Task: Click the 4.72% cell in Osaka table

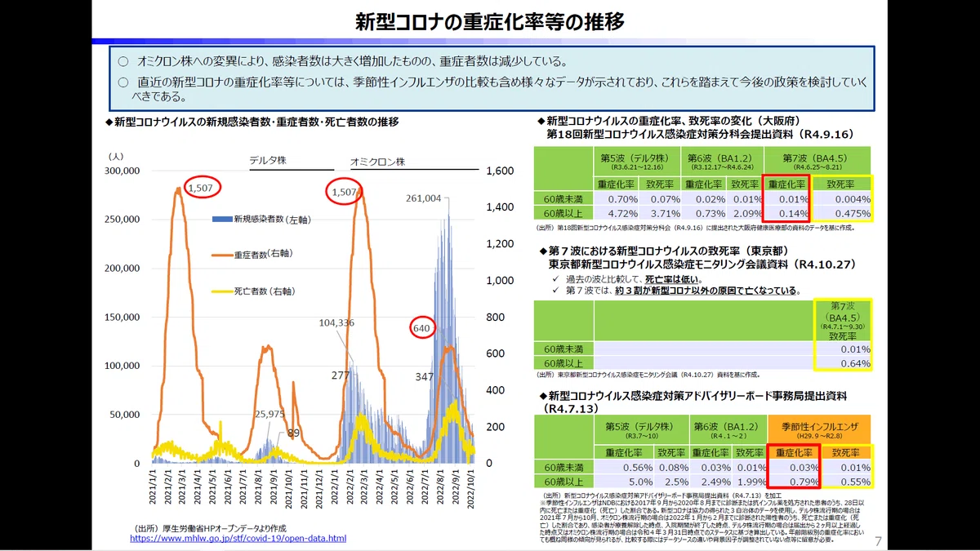Action: (x=617, y=213)
